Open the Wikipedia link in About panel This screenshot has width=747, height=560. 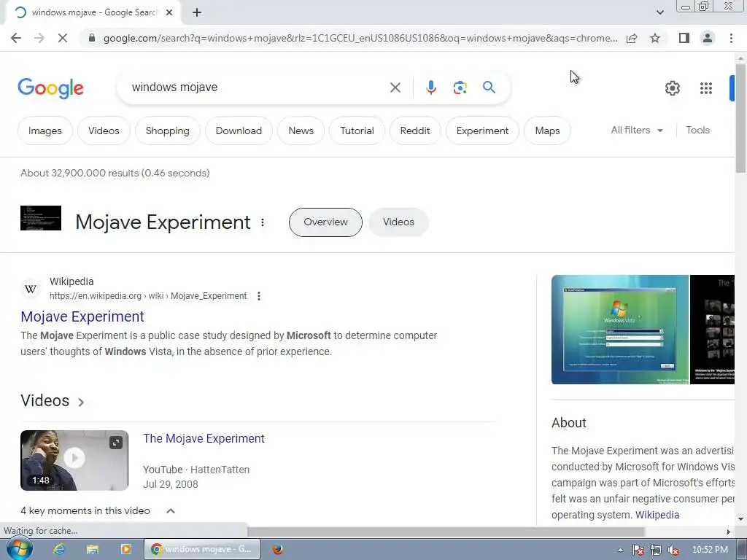[x=657, y=515]
